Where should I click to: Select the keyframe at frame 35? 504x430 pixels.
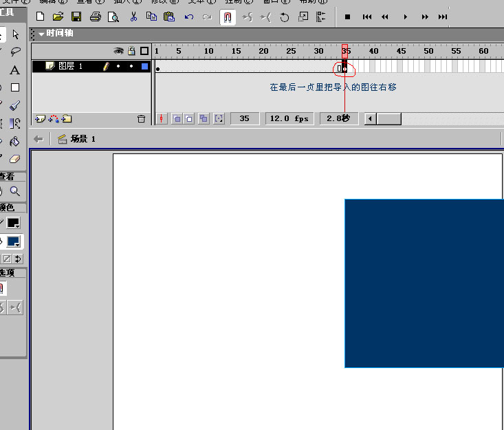[x=345, y=66]
